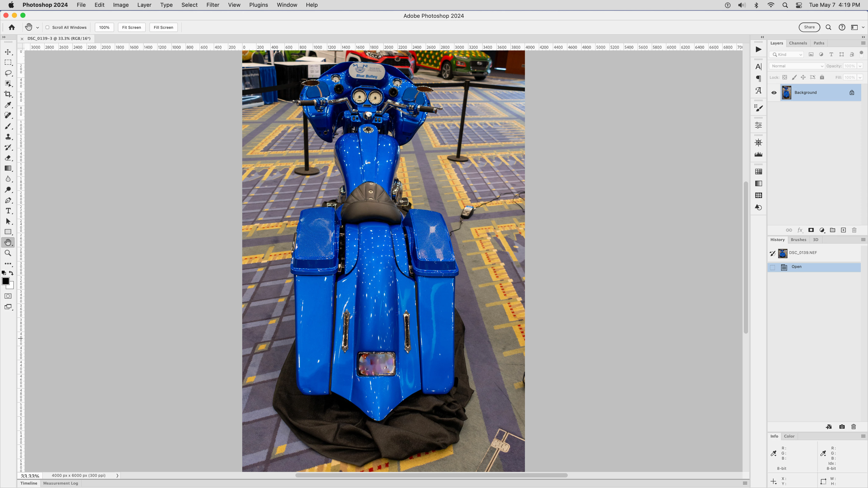Switch to the Channels tab
This screenshot has height=488, width=868.
pos(798,43)
